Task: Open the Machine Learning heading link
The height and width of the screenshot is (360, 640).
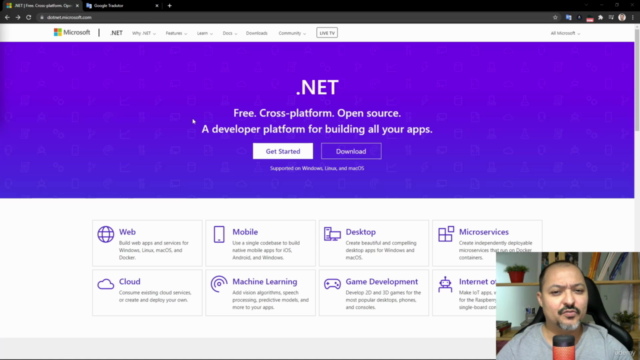Action: (264, 282)
